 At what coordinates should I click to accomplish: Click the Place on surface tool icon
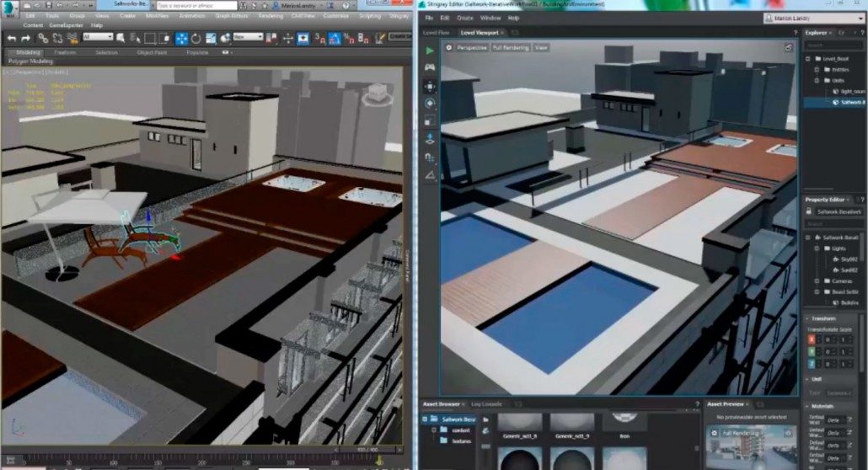(430, 138)
